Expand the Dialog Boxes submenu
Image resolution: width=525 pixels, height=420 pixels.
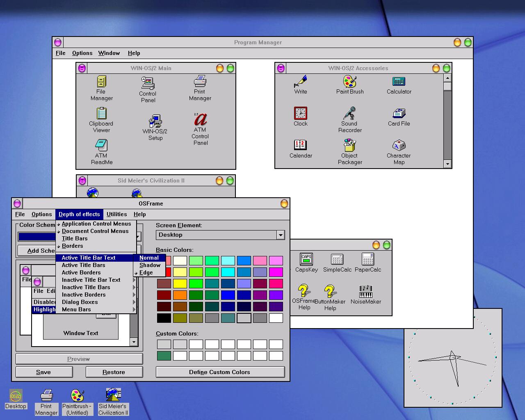click(80, 302)
